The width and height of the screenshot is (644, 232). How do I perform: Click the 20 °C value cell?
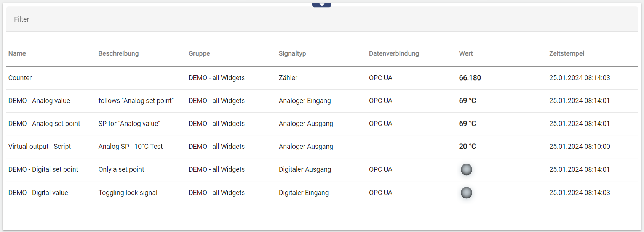[467, 147]
